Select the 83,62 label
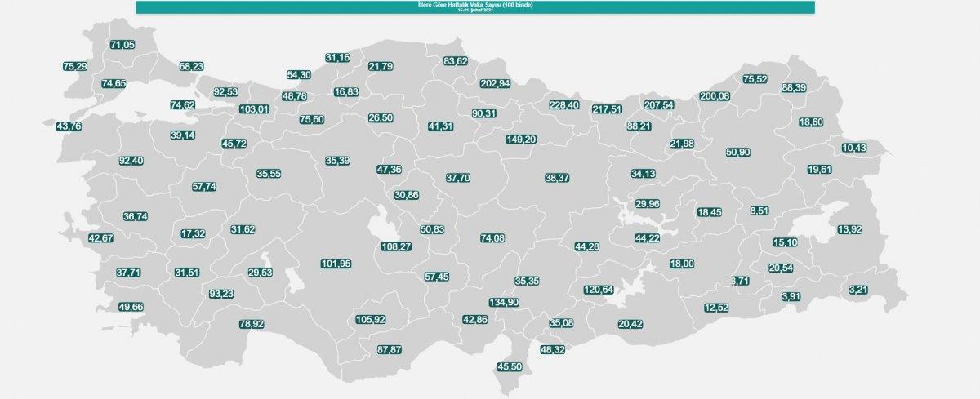This screenshot has height=399, width=980. click(455, 61)
